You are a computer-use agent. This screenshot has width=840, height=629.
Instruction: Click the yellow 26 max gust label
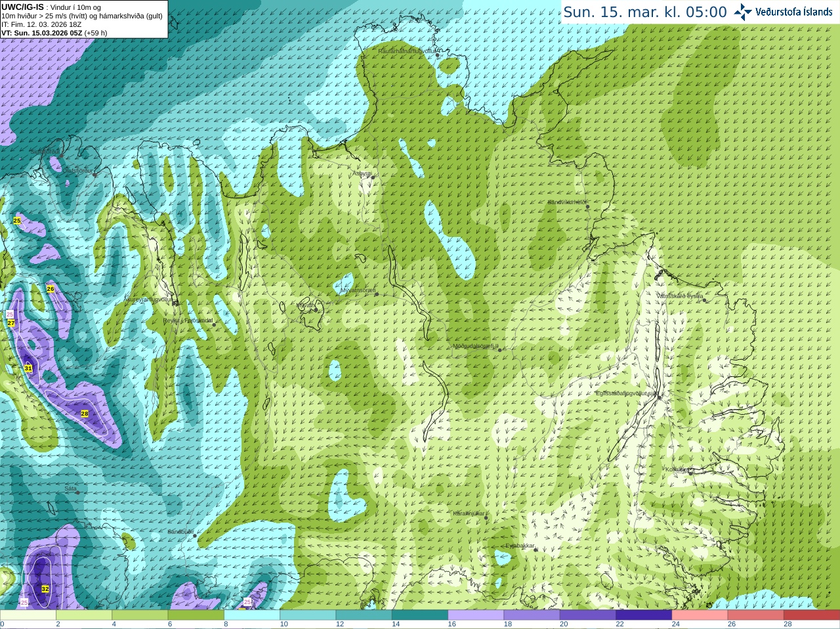pos(51,289)
